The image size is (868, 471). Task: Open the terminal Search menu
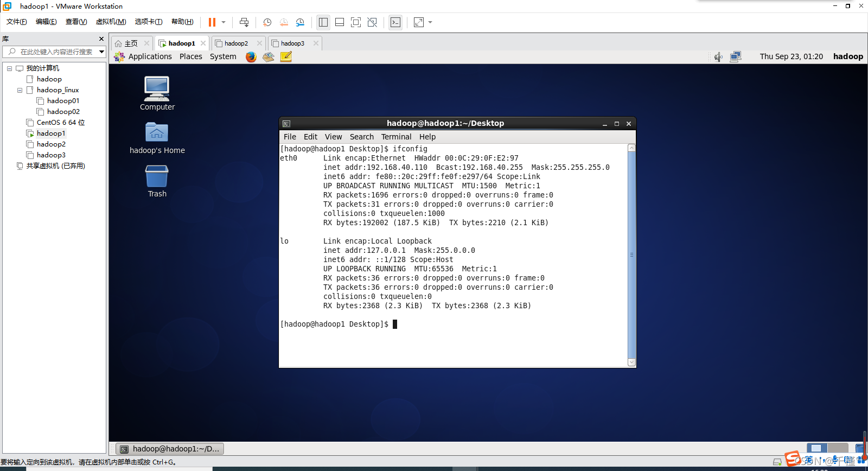pyautogui.click(x=361, y=137)
